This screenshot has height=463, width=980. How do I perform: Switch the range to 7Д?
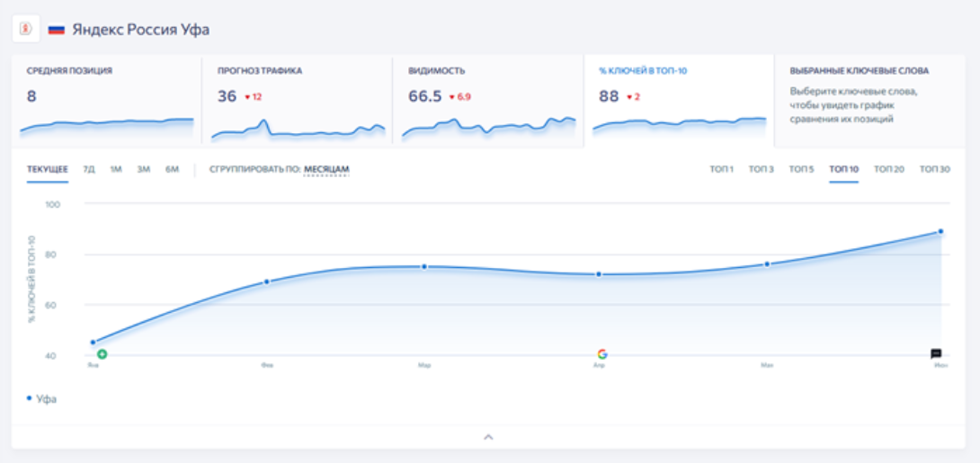tap(89, 169)
